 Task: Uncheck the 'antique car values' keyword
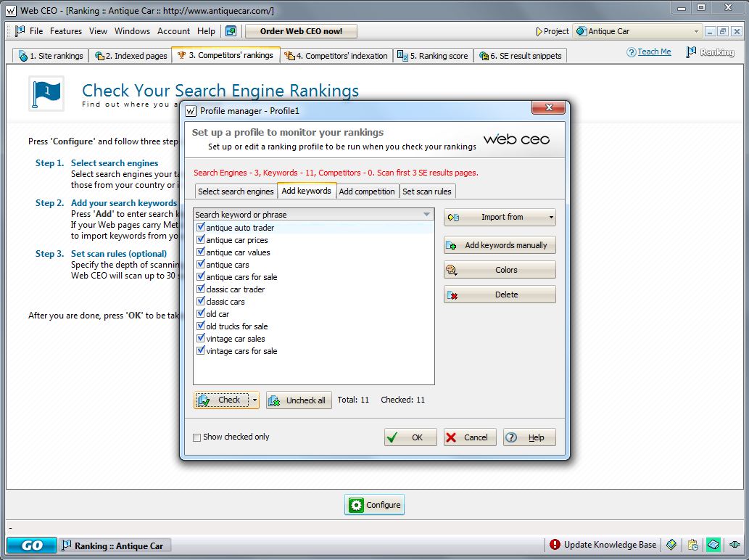(x=201, y=252)
